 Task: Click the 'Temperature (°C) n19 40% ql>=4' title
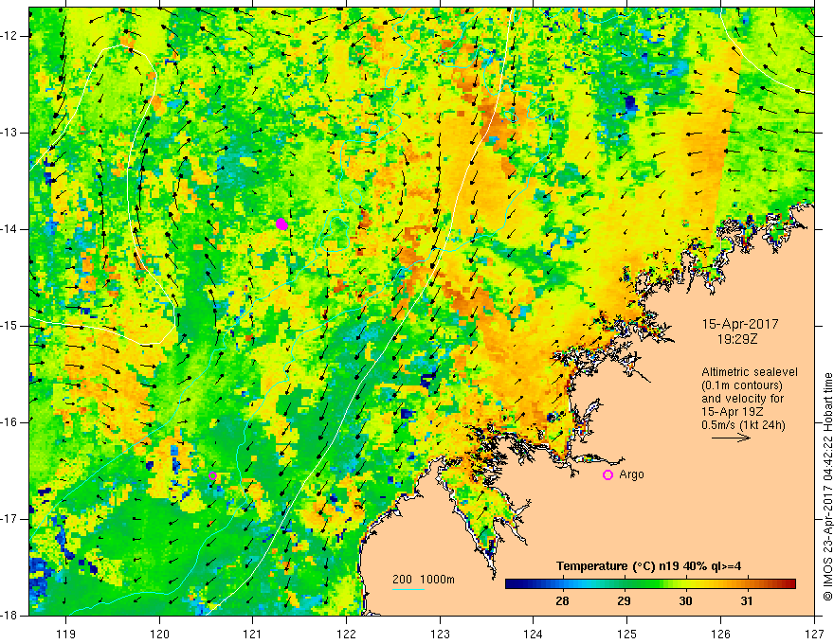click(648, 566)
